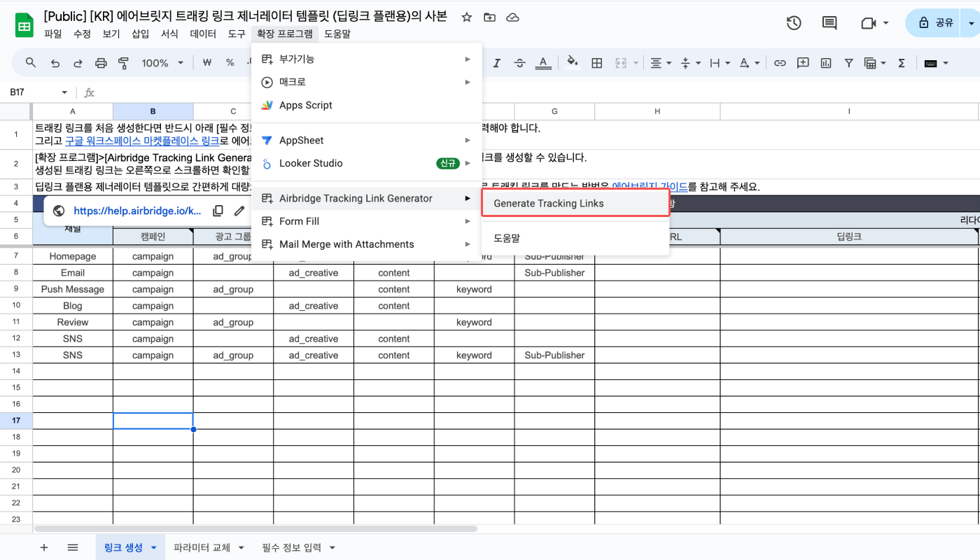This screenshot has height=560, width=980.
Task: Select row 17 header
Action: pyautogui.click(x=16, y=420)
